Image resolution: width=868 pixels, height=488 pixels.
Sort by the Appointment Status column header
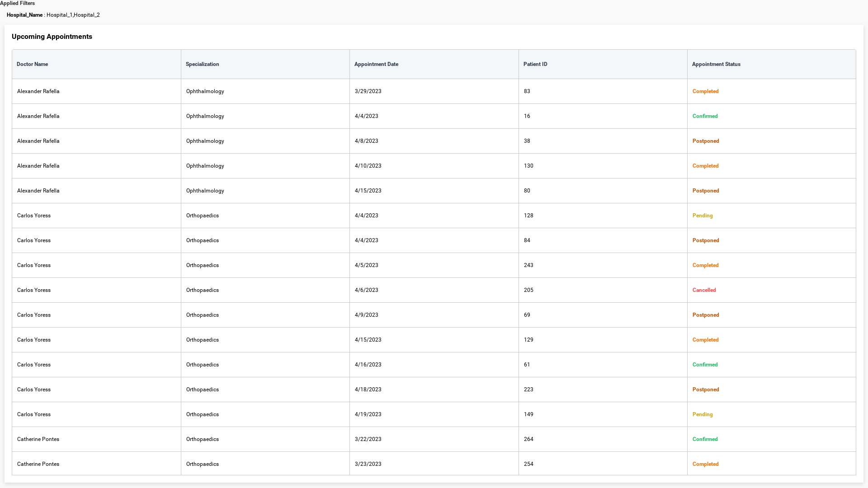716,64
